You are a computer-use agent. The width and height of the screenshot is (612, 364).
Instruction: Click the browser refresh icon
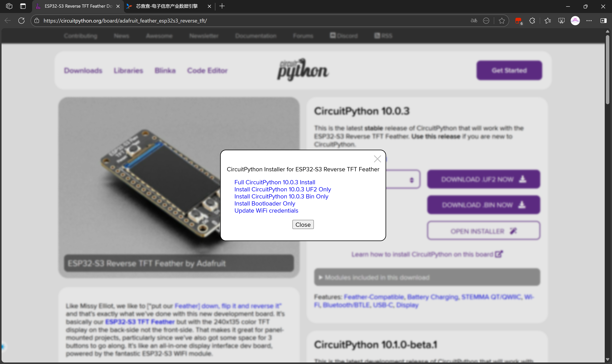coord(21,21)
